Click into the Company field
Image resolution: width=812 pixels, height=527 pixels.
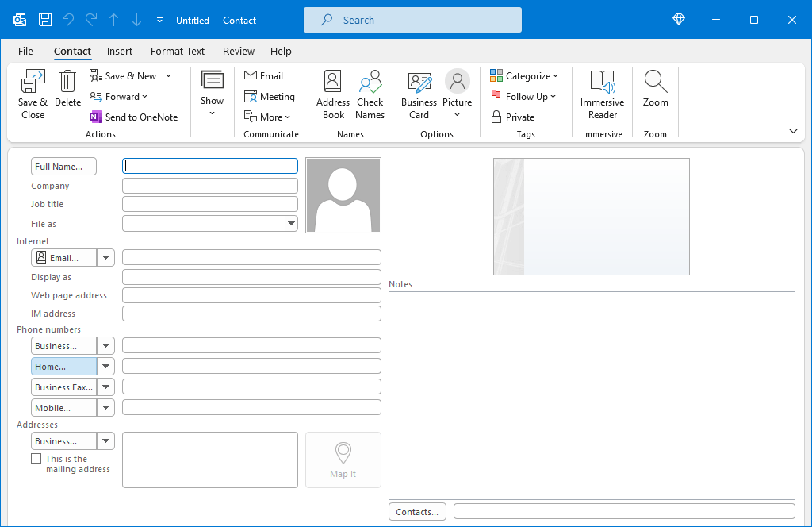pos(209,186)
